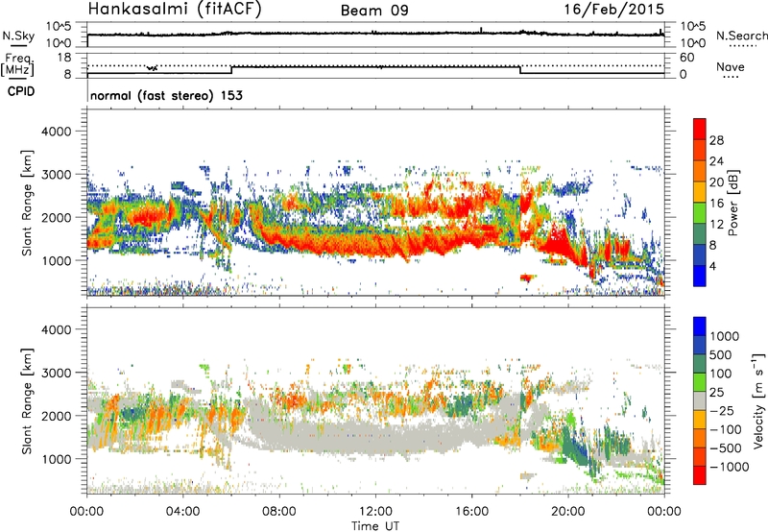Click the '4000' tick of power panel
Screen dimensions: 768x532
coord(56,132)
